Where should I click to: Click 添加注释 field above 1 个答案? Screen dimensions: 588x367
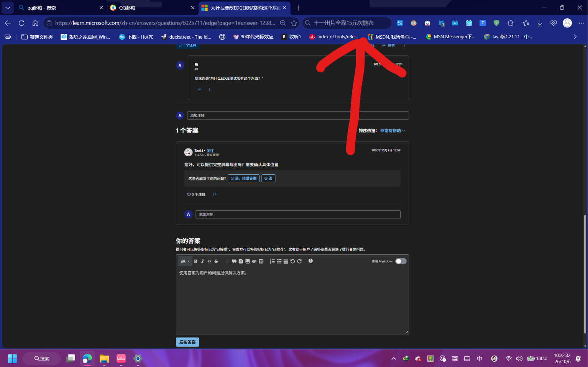(298, 115)
